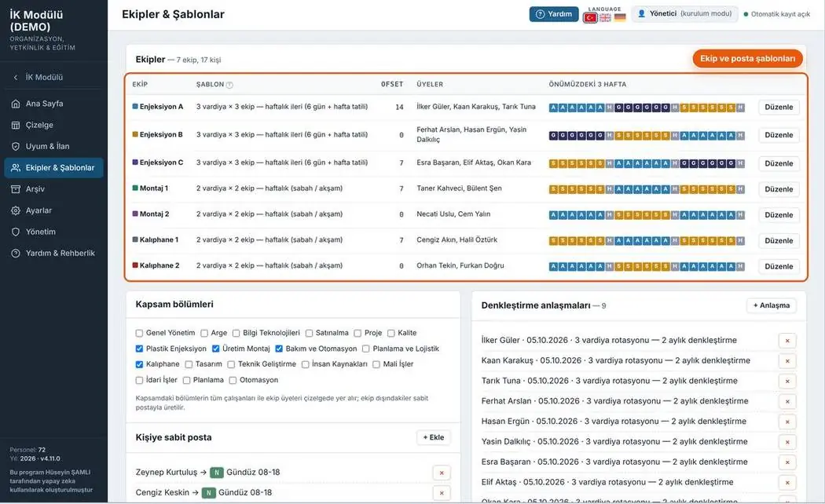825x504 pixels.
Task: Delete Cengiz Keskin's fixed shift
Action: (x=442, y=493)
